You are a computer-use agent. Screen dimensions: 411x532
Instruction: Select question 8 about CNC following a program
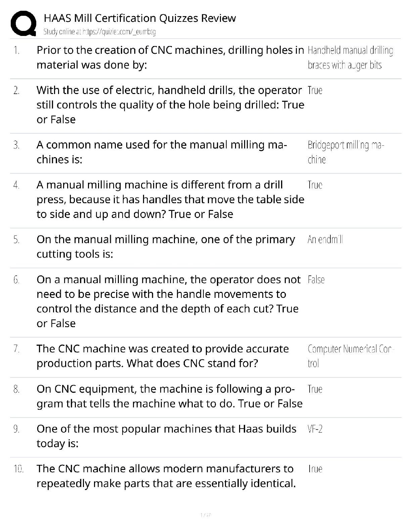pos(169,396)
